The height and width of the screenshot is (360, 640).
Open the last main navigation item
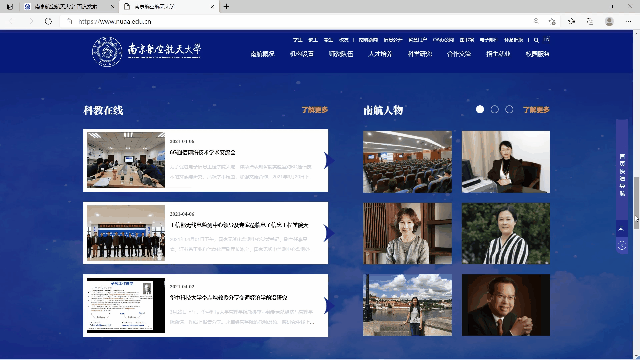coord(537,54)
